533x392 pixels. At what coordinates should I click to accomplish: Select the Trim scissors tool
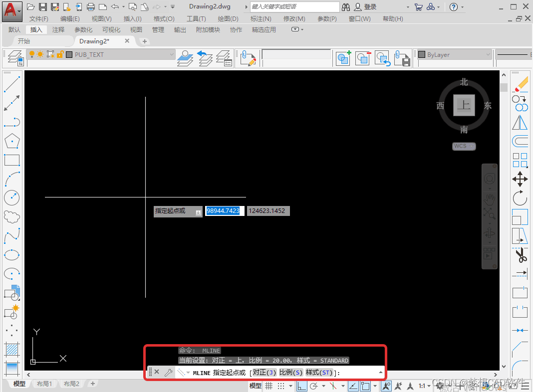click(520, 255)
